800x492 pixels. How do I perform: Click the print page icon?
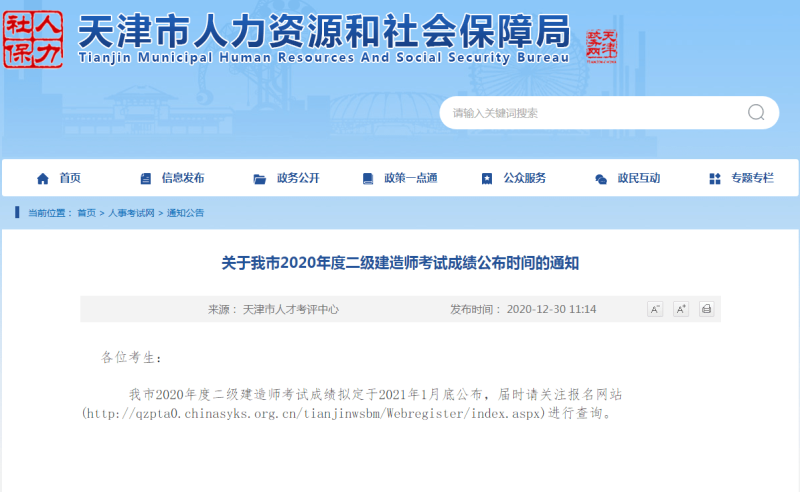pos(706,309)
